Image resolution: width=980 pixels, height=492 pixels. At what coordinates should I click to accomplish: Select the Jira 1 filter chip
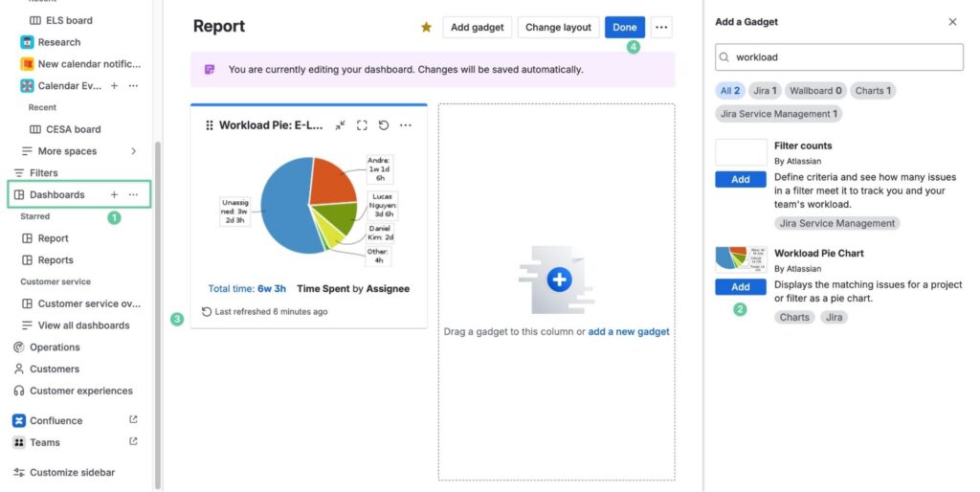[765, 91]
